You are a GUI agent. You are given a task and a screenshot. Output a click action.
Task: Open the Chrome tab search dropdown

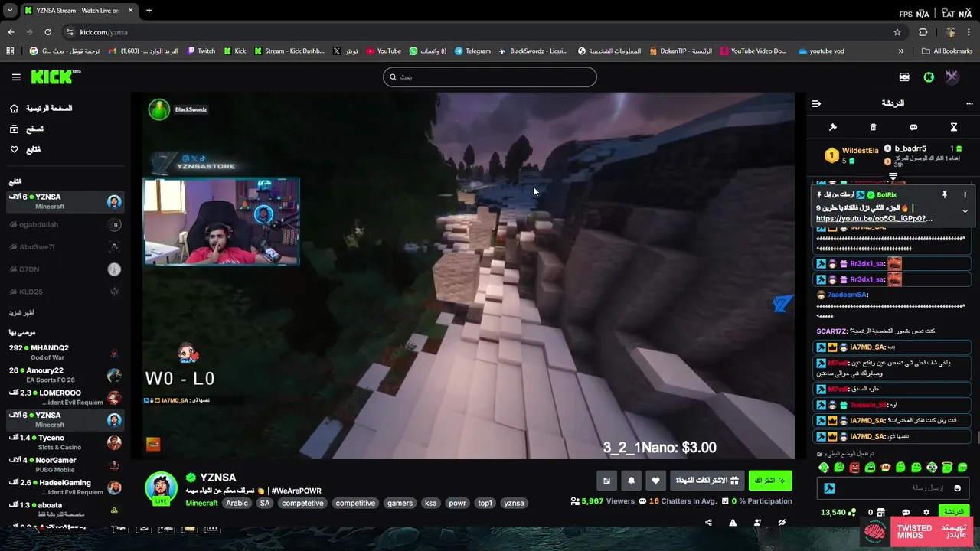[10, 11]
